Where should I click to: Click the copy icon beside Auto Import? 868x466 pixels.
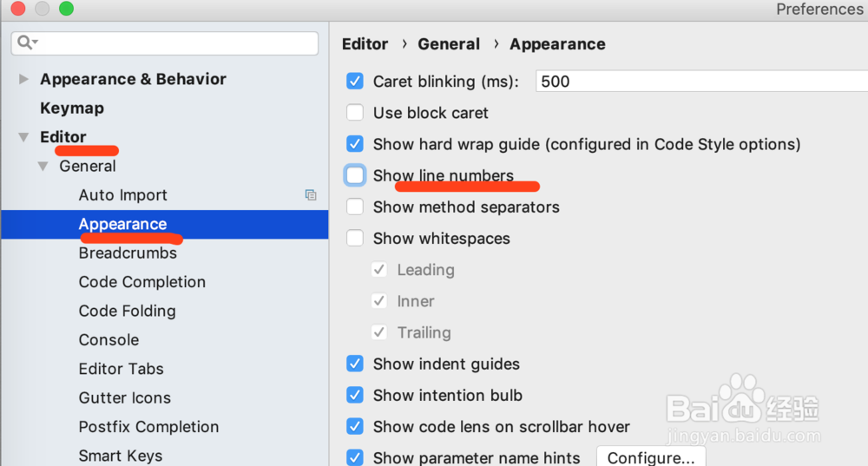click(x=311, y=195)
